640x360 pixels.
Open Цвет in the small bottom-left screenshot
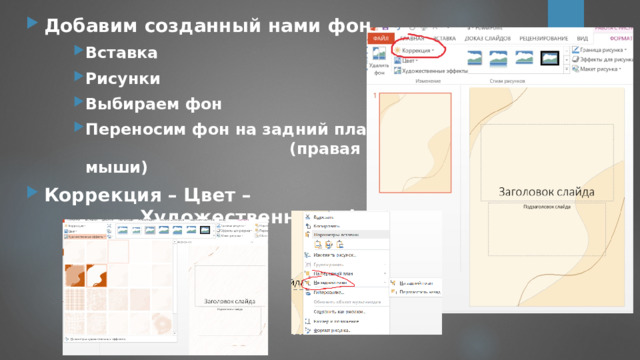point(71,231)
